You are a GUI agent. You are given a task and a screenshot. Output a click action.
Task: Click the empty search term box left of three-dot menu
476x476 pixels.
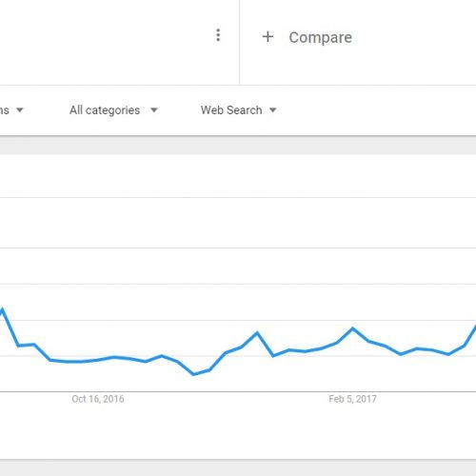105,41
